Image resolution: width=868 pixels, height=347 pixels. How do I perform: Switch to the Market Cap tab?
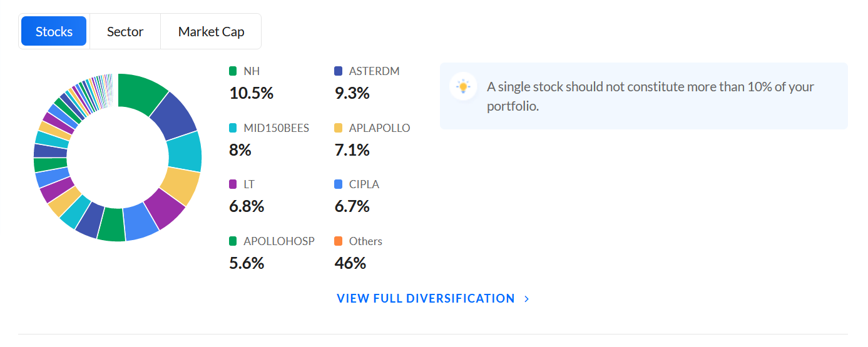[x=211, y=31]
